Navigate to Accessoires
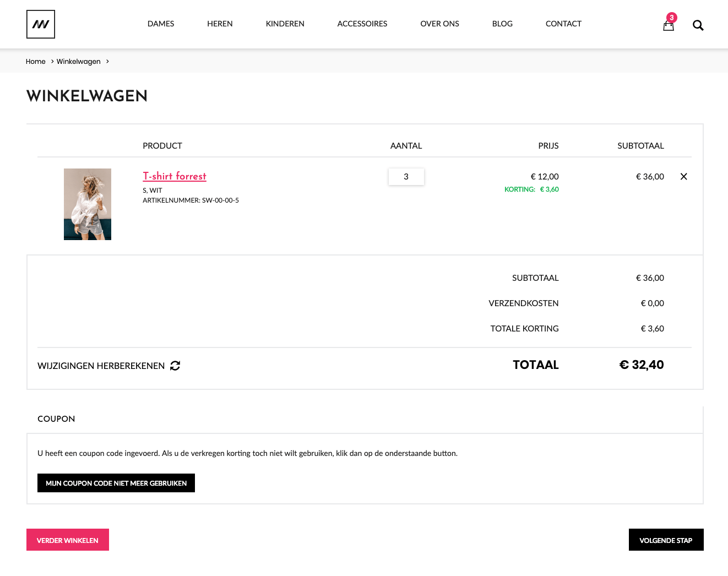Image resolution: width=728 pixels, height=576 pixels. coord(362,24)
